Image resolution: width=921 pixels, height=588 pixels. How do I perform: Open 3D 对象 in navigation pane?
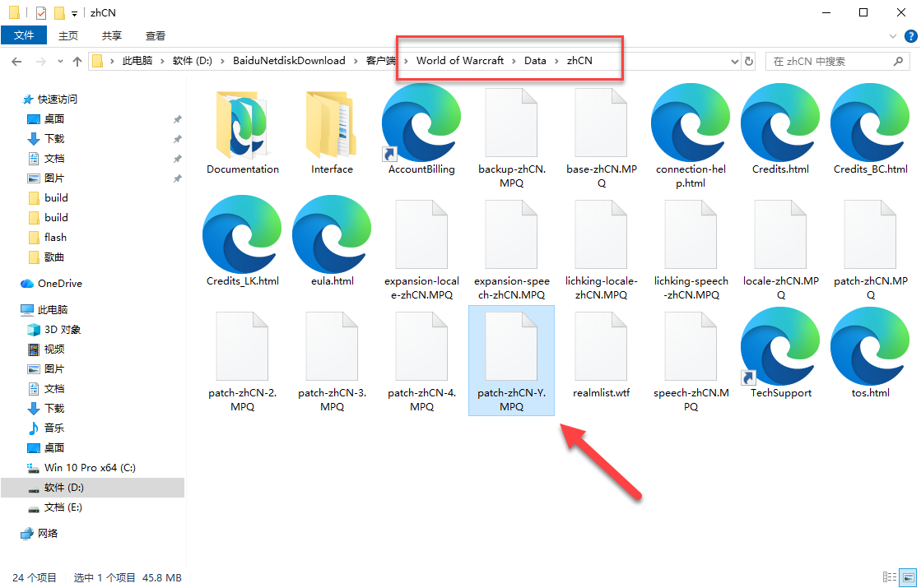63,329
